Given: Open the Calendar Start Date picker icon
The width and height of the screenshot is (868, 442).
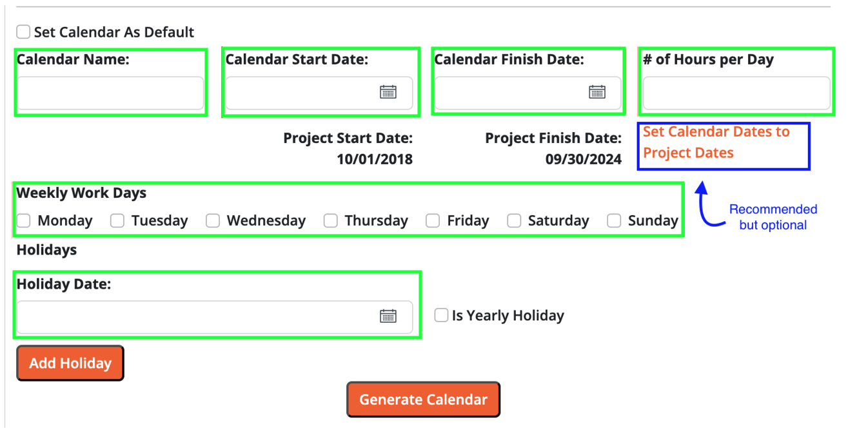Looking at the screenshot, I should 388,92.
